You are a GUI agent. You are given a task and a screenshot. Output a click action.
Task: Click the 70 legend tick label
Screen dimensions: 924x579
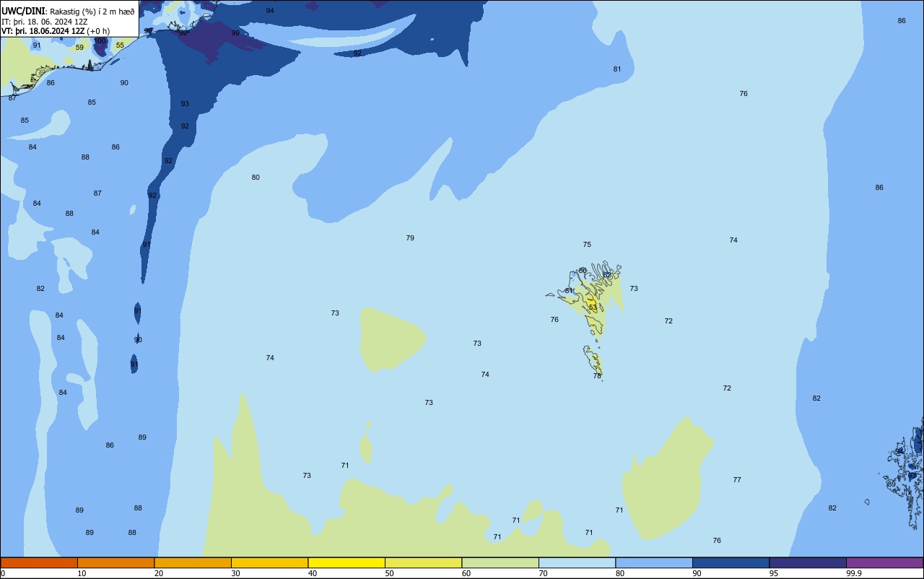[543, 573]
